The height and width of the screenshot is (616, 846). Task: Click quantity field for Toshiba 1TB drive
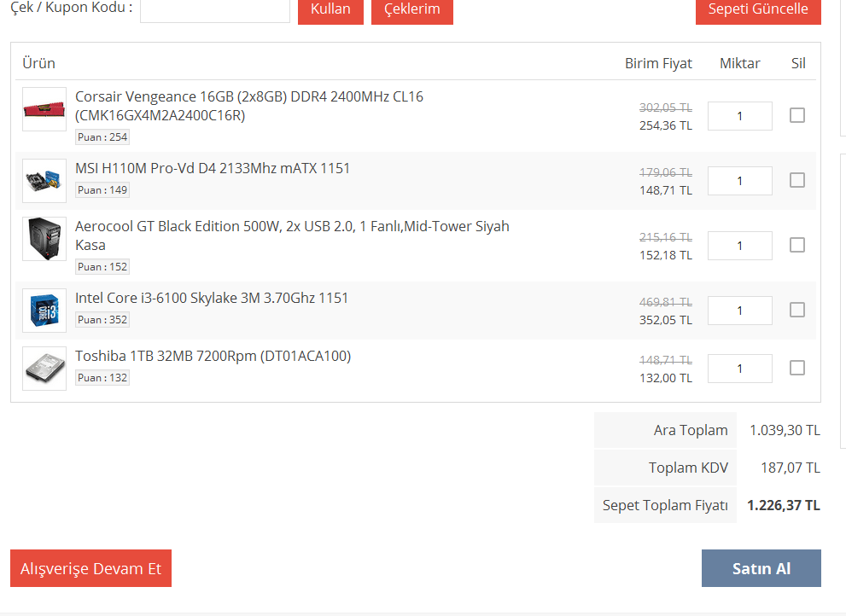click(x=739, y=369)
